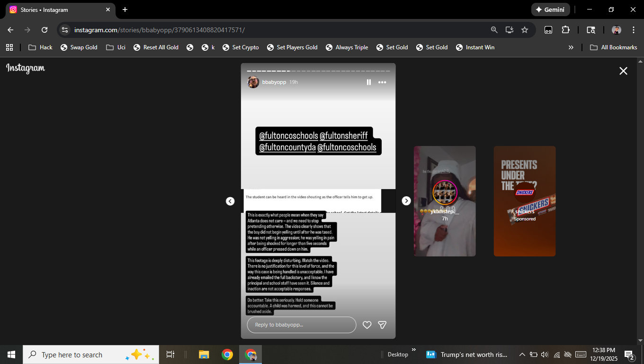
Task: Like the story with the heart icon
Action: pos(367,325)
